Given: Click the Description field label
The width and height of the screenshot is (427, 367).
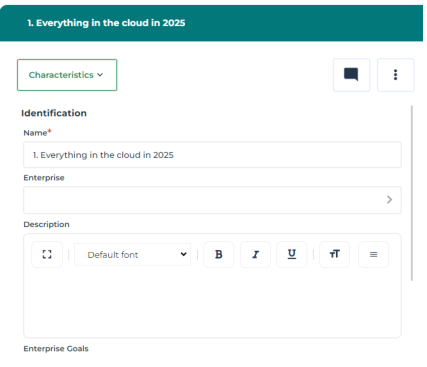Looking at the screenshot, I should (46, 224).
